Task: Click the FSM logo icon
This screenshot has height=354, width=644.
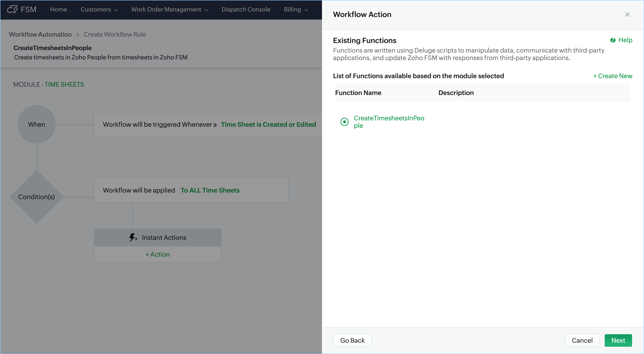Action: [12, 10]
